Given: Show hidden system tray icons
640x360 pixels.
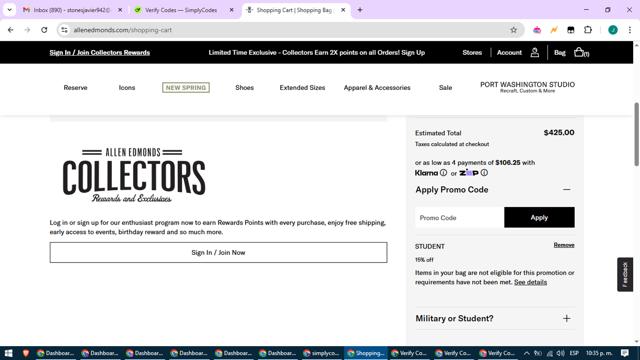Looking at the screenshot, I should click(x=527, y=353).
